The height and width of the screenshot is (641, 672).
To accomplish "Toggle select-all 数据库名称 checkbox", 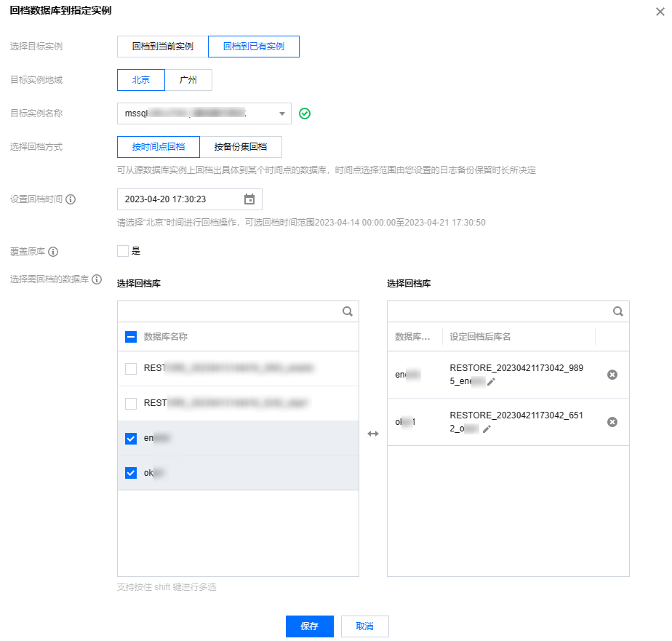I will click(131, 337).
